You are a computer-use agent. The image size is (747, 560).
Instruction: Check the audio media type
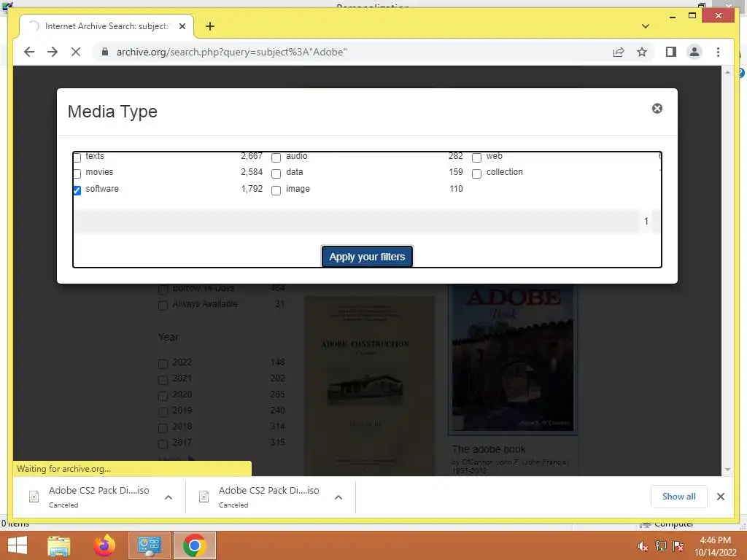276,157
